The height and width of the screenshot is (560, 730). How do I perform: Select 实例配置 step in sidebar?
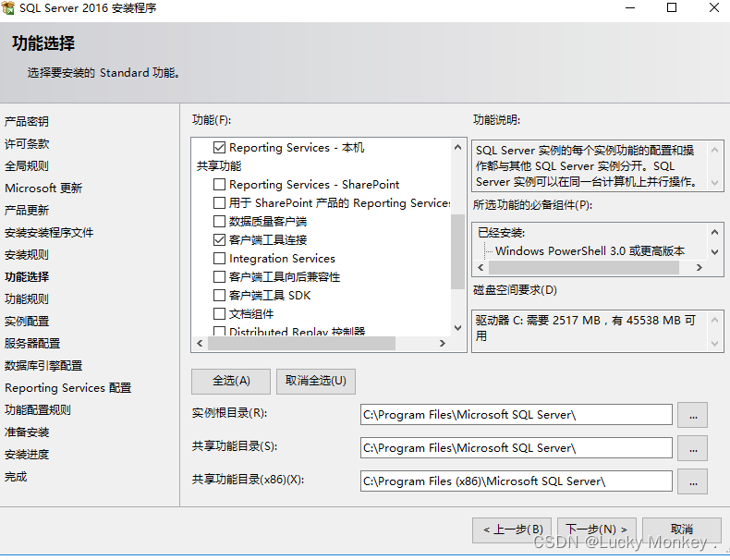tap(27, 322)
